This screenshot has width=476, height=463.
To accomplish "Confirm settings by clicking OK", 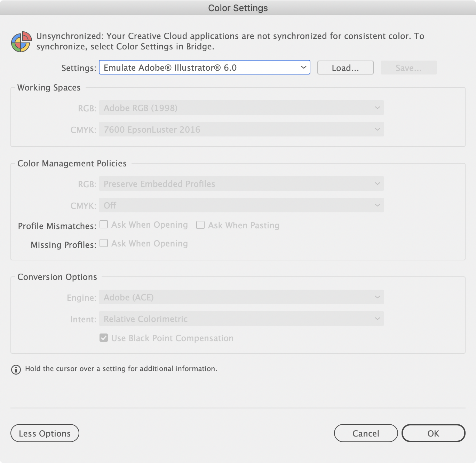I will pyautogui.click(x=433, y=433).
